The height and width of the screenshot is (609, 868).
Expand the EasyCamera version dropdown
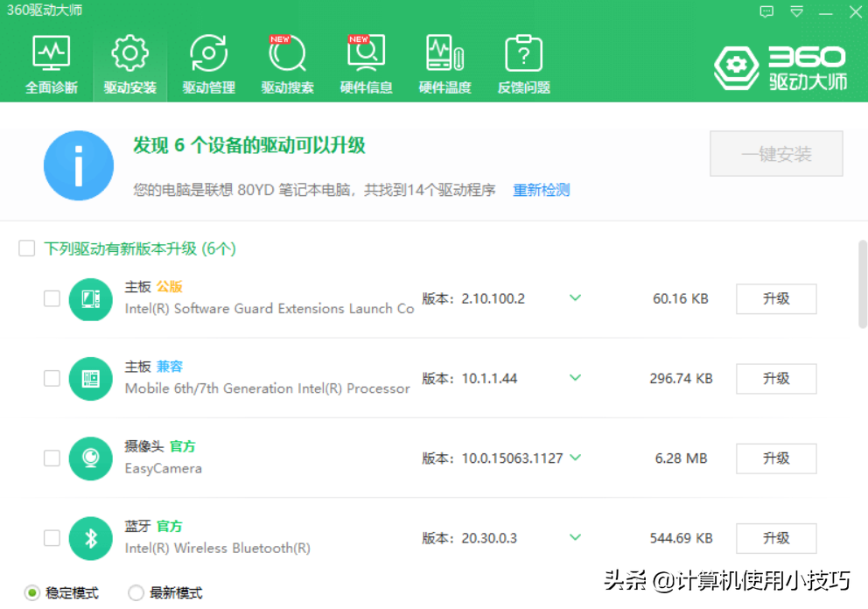tap(575, 458)
